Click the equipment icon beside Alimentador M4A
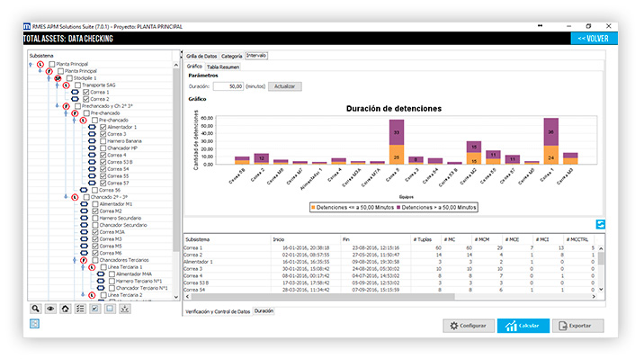644x359 pixels. (101, 274)
